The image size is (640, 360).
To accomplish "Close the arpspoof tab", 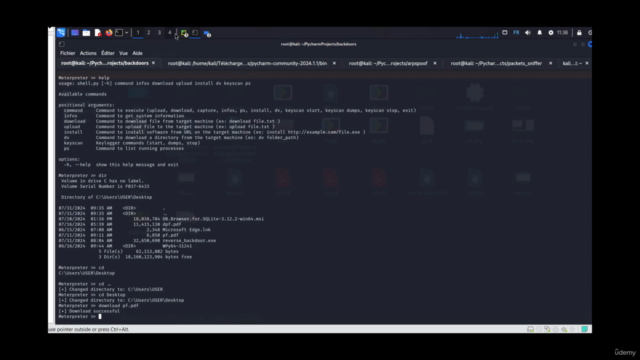I will coord(435,63).
